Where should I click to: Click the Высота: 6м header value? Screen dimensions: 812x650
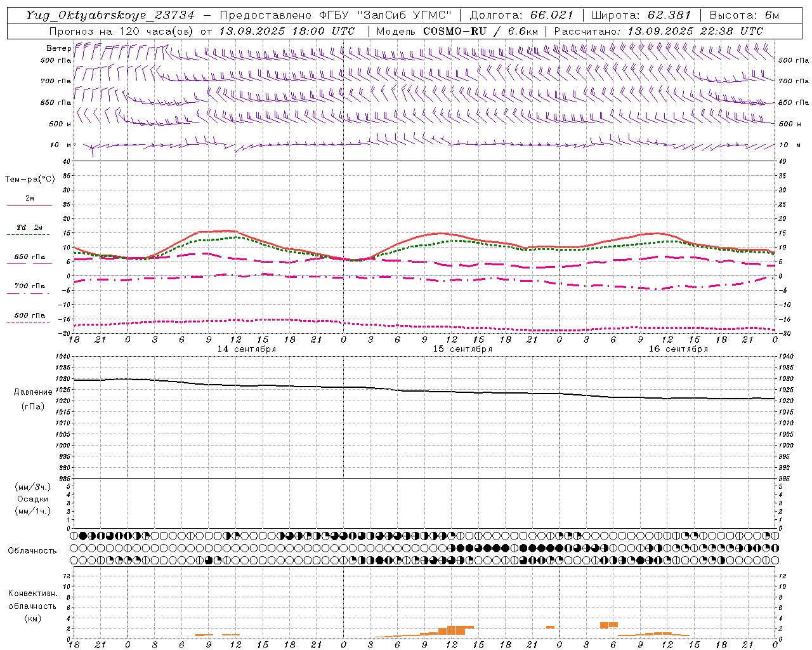(744, 15)
